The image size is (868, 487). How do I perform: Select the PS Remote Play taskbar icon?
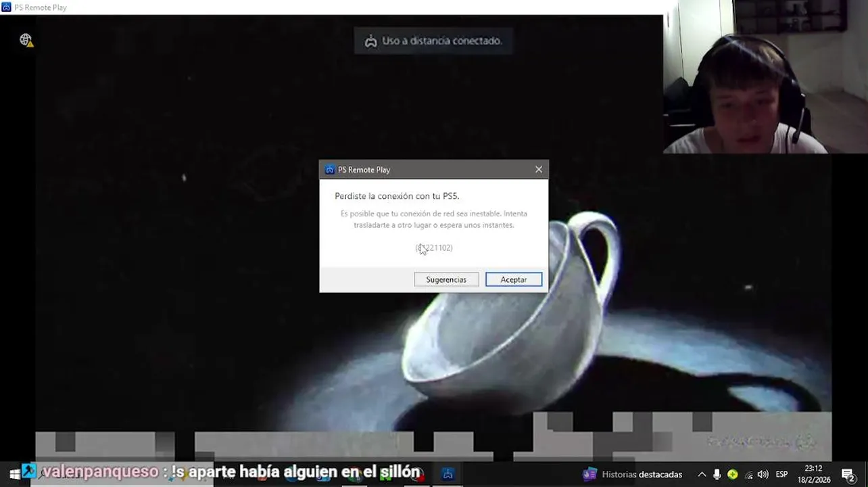click(448, 474)
